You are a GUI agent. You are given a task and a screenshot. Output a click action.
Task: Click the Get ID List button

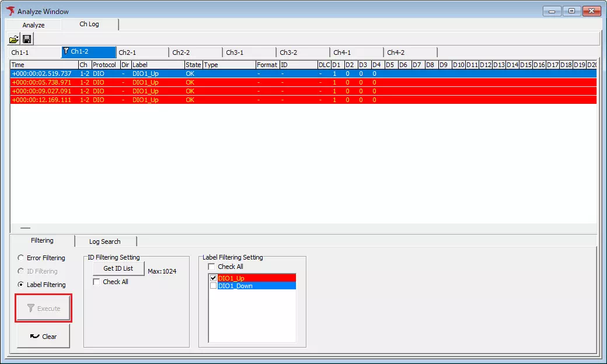(x=118, y=268)
